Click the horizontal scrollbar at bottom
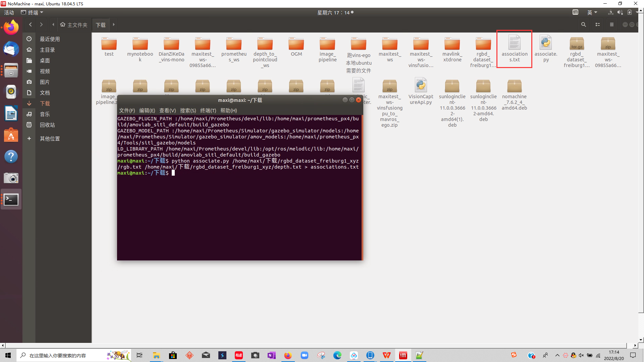The width and height of the screenshot is (644, 362). 315,345
